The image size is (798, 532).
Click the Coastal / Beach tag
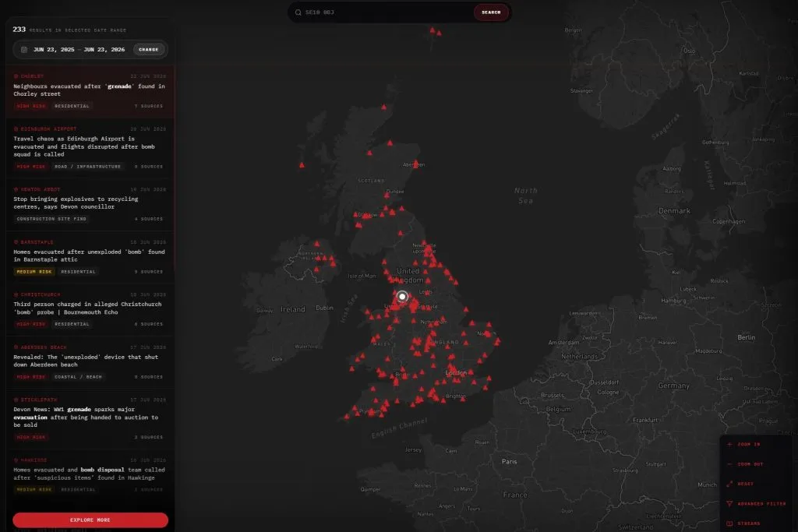click(78, 377)
